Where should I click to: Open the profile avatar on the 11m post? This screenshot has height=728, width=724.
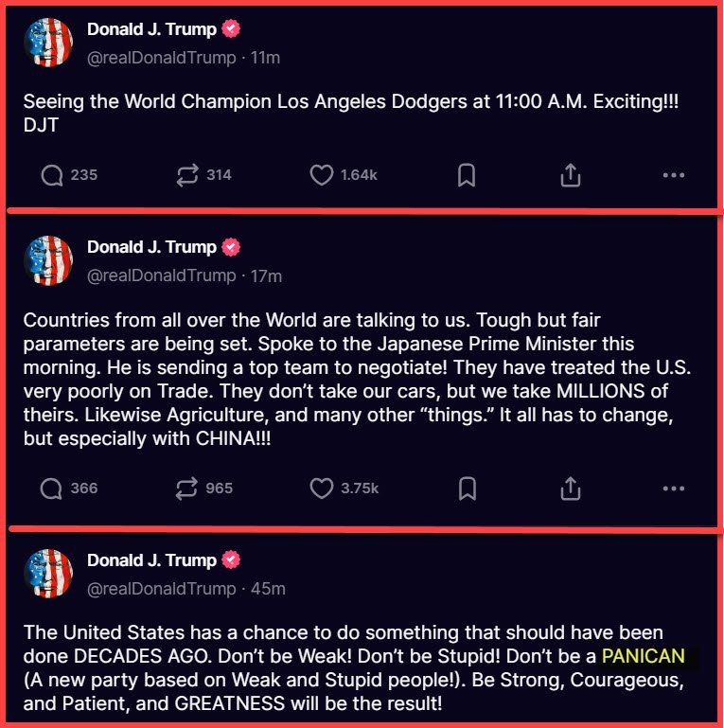click(47, 43)
